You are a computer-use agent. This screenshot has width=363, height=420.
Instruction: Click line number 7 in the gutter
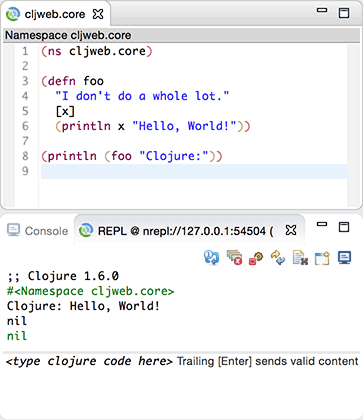(x=25, y=141)
